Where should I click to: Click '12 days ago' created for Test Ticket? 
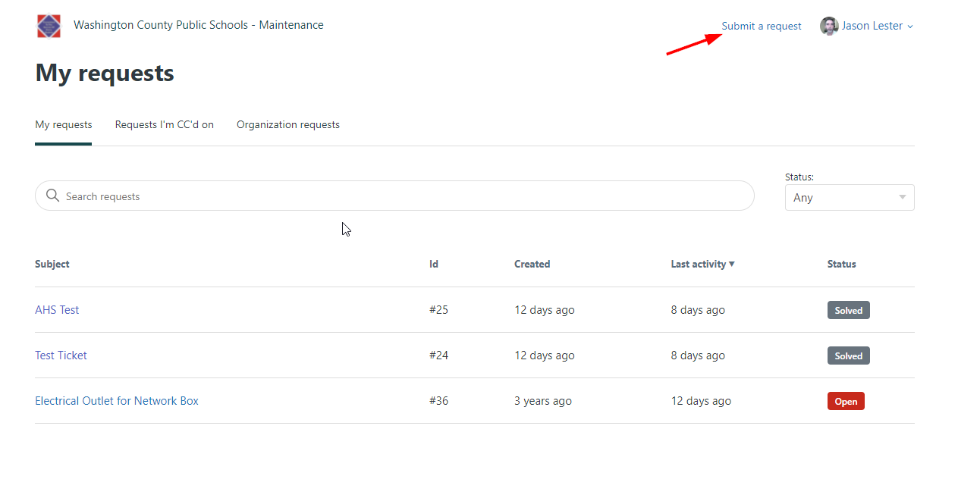coord(545,355)
